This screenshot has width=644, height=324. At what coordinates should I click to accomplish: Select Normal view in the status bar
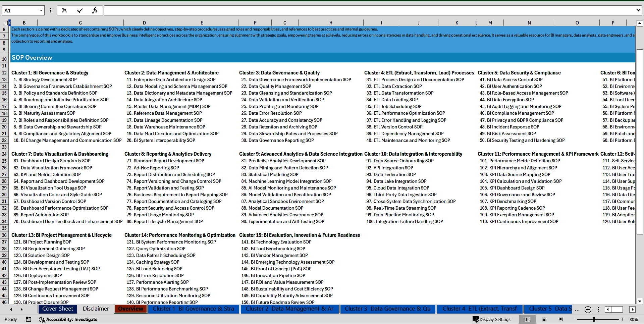pyautogui.click(x=527, y=319)
